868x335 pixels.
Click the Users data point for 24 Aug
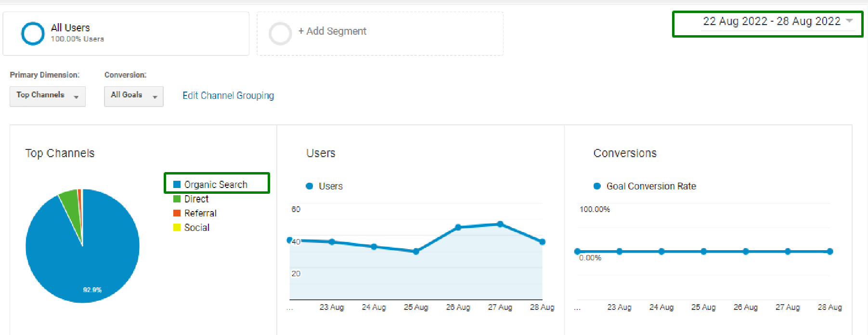374,247
